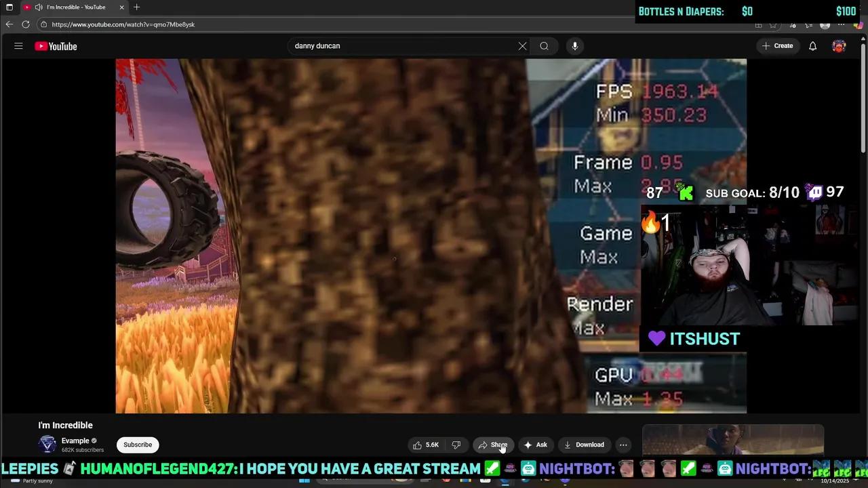Viewport: 868px width, 488px height.
Task: Run search with the magnifier button
Action: click(x=544, y=46)
